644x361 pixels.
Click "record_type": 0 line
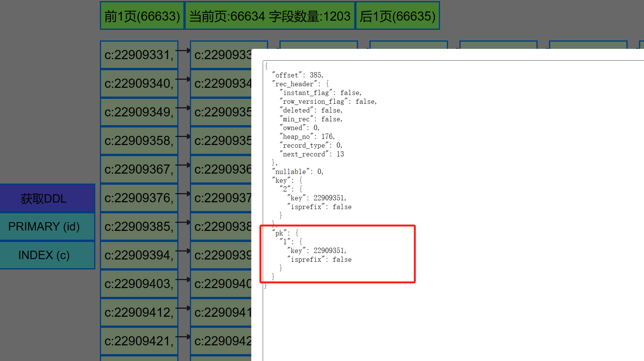pos(311,145)
